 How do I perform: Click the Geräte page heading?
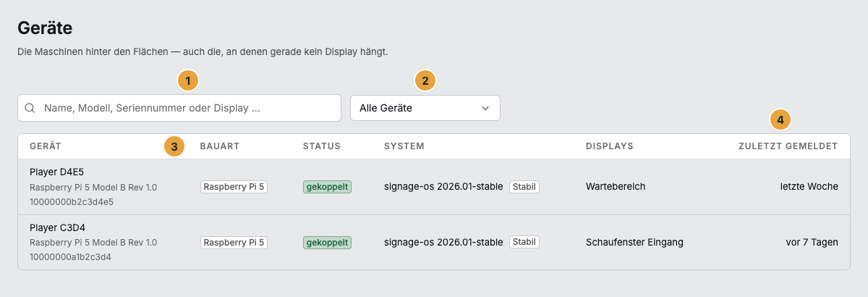click(45, 29)
